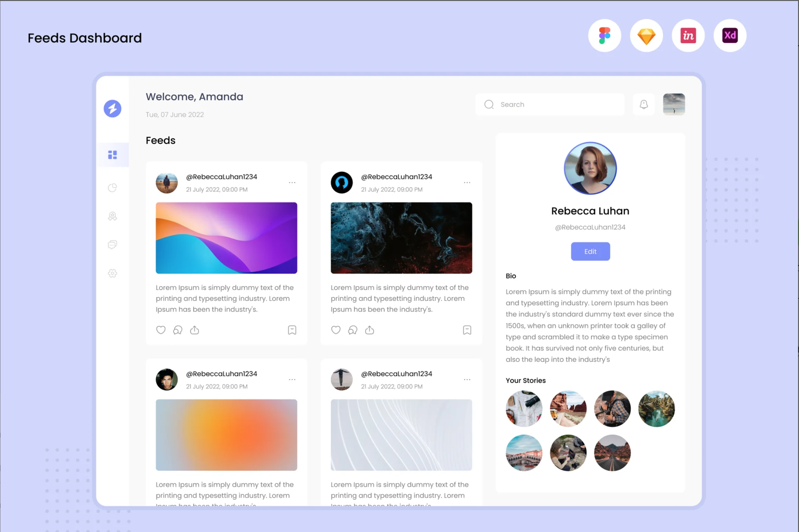Viewport: 799px width, 532px height.
Task: Click the Edit profile button
Action: (x=590, y=251)
